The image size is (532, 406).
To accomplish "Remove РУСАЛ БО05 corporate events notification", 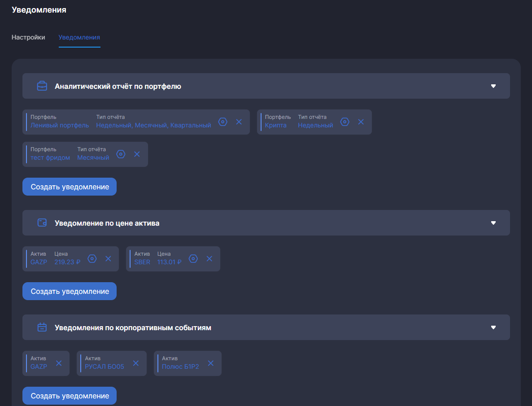I will (136, 363).
